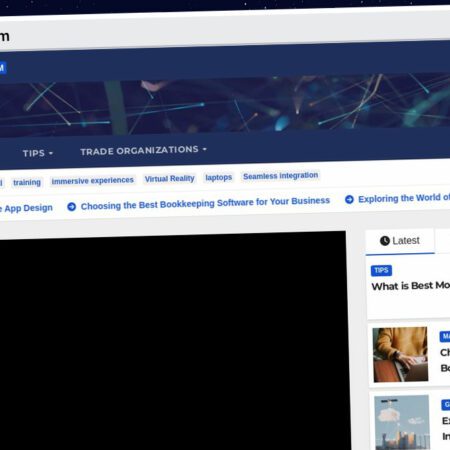The image size is (450, 450).
Task: Expand the TRADE ORGANIZATIONS dropdown caret
Action: click(205, 149)
